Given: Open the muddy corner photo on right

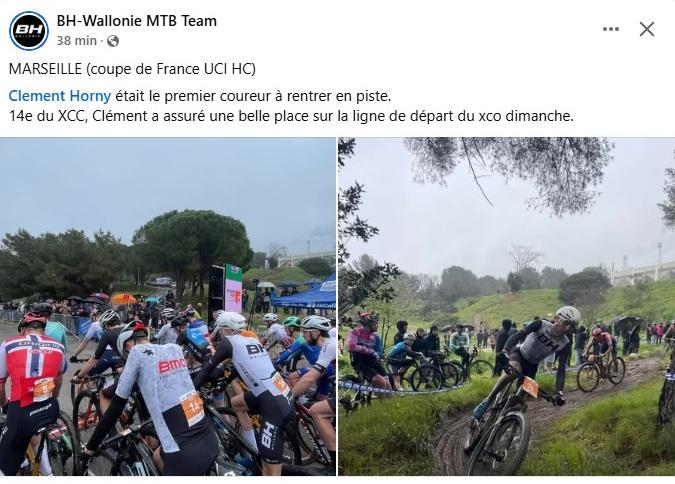Looking at the screenshot, I should click(507, 307).
